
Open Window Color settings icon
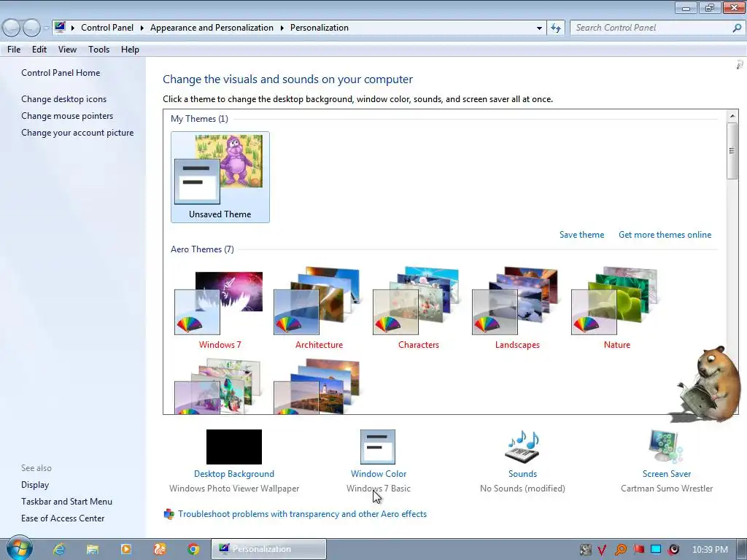[x=378, y=447]
